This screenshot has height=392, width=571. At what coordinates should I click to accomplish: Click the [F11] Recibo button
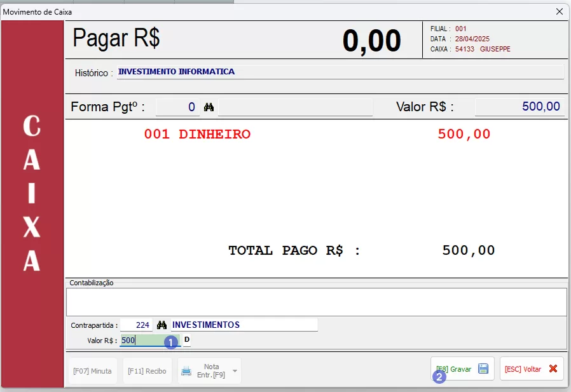click(x=147, y=371)
